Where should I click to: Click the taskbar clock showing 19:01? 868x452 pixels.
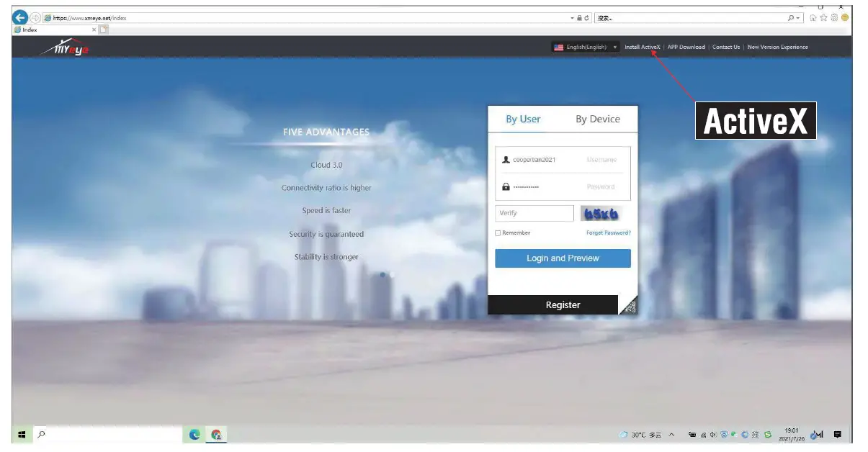coord(791,435)
